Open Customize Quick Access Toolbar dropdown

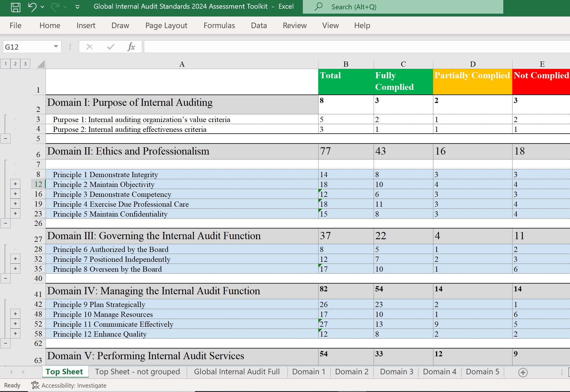[77, 7]
